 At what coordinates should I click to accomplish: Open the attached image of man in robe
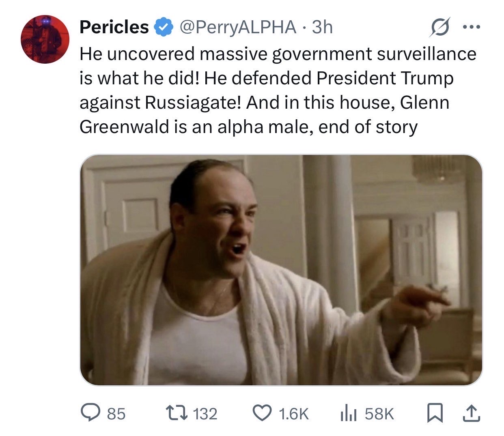point(281,270)
